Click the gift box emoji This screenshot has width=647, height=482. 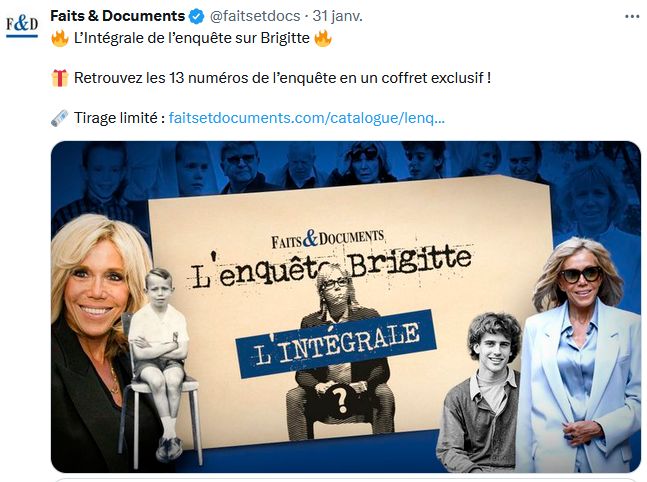(x=60, y=78)
